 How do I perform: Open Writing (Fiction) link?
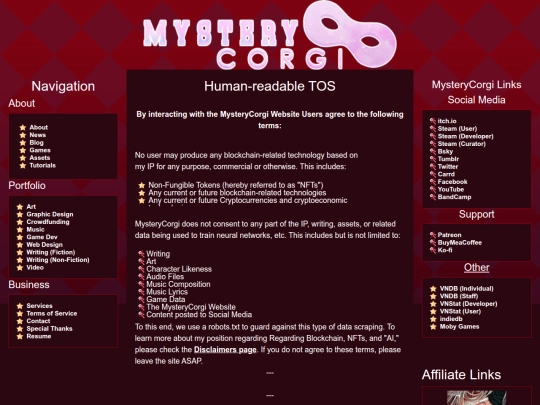tap(51, 252)
